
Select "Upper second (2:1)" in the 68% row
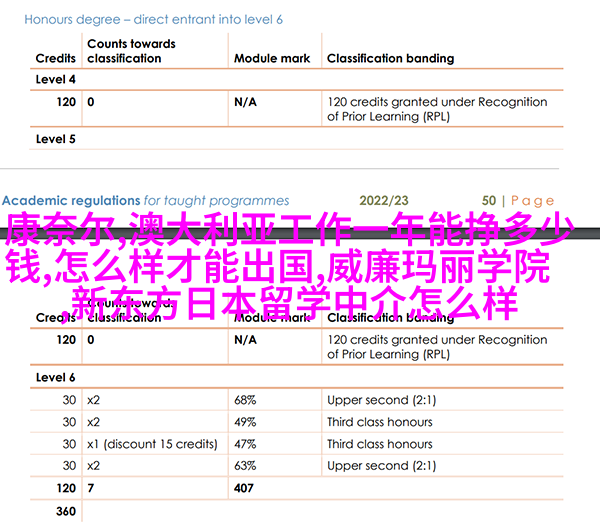pos(382,400)
